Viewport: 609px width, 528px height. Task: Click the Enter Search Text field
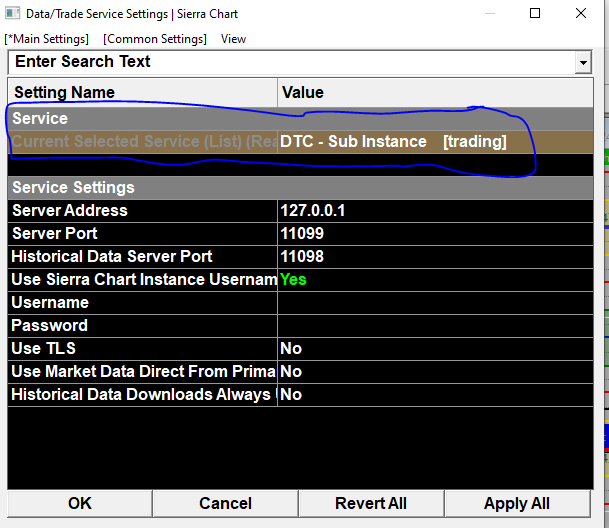click(x=291, y=62)
